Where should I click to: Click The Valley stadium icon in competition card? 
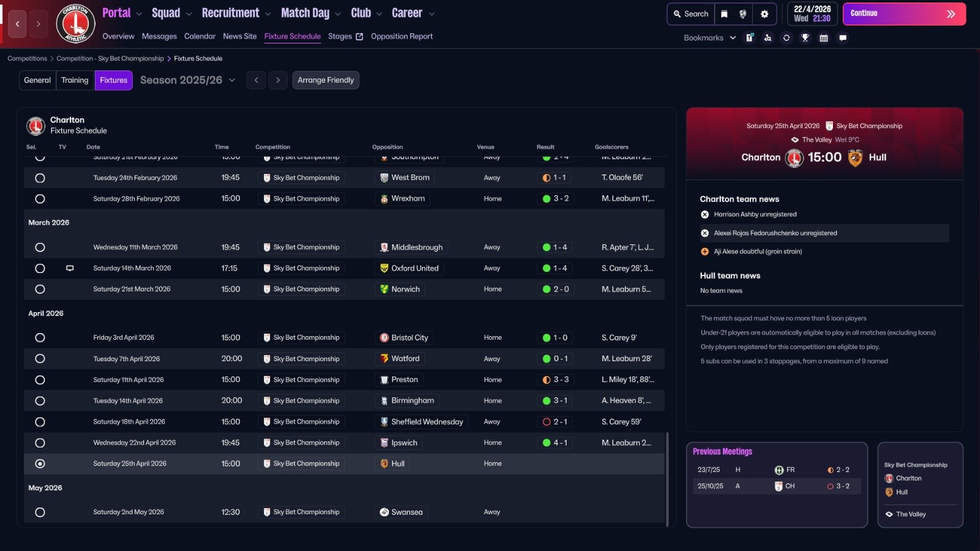click(889, 514)
